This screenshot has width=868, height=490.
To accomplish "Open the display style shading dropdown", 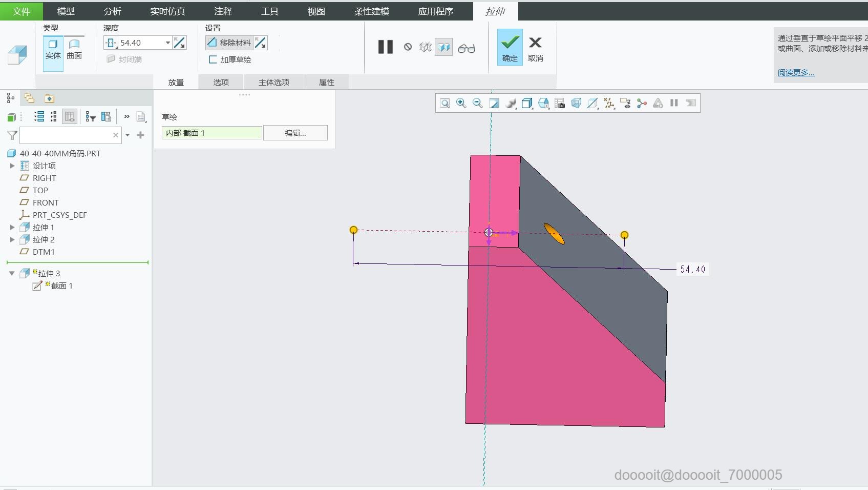I will (527, 103).
